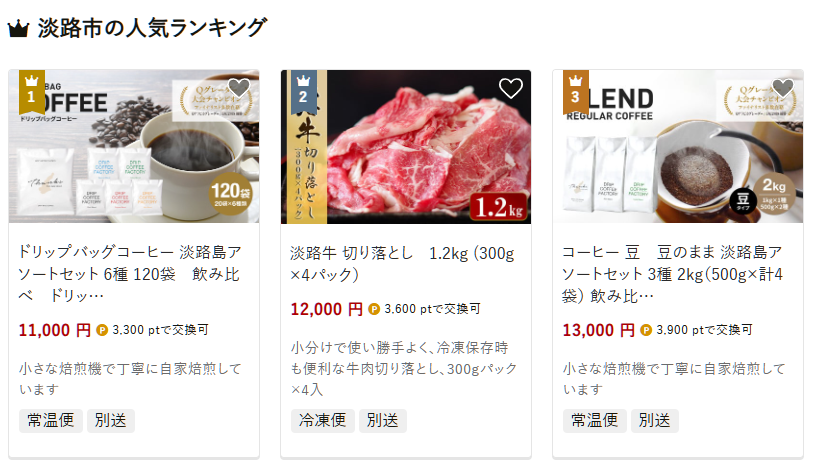Screen dimensions: 816x468
Task: Select the 冷凍便 tag on beef item
Action: [x=323, y=421]
